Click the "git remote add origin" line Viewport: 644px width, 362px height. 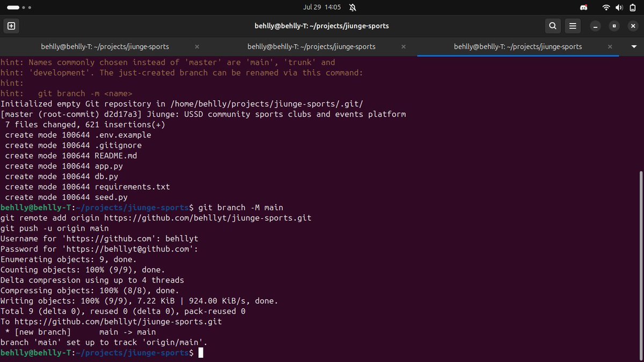[x=156, y=218]
